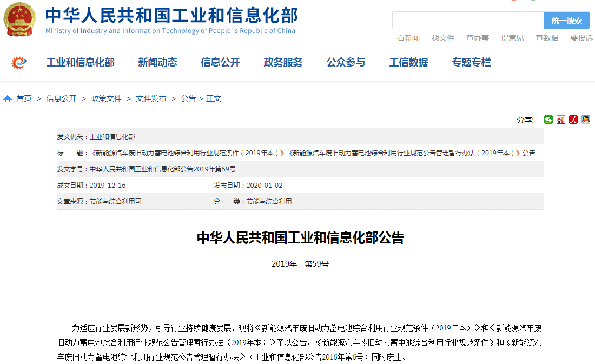The width and height of the screenshot is (595, 364).
Task: Go to 首页 in breadcrumb
Action: point(24,98)
